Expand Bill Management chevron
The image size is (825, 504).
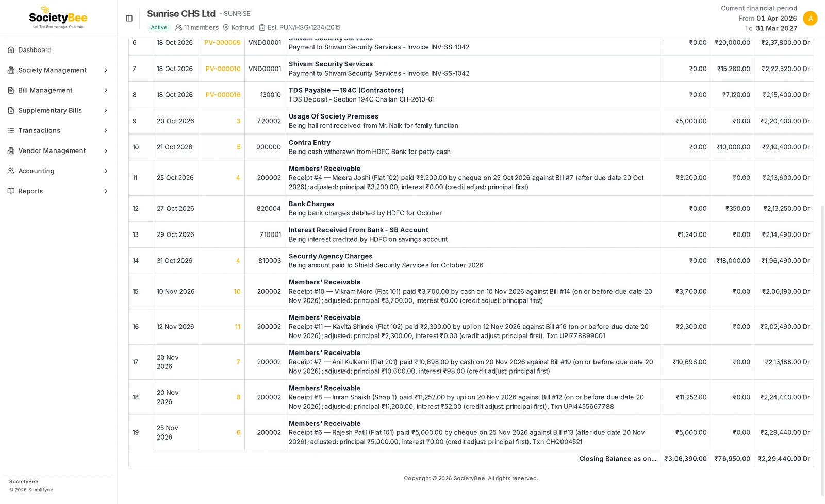[106, 90]
